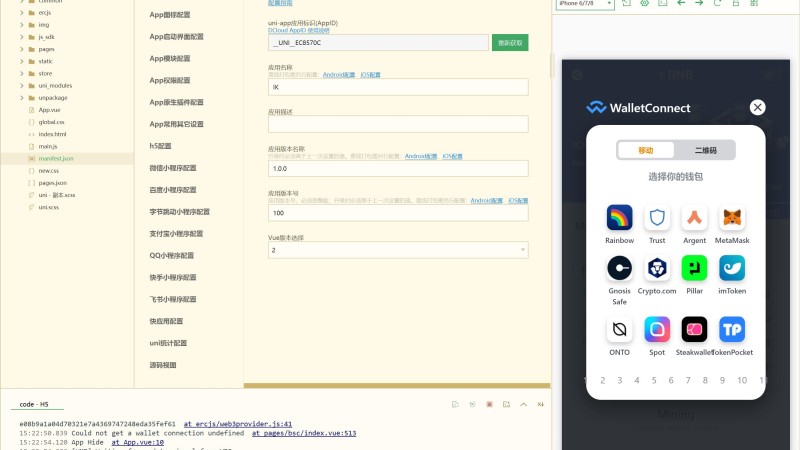The image size is (800, 450).
Task: Click the empty 应用描述 input field
Action: click(x=398, y=124)
